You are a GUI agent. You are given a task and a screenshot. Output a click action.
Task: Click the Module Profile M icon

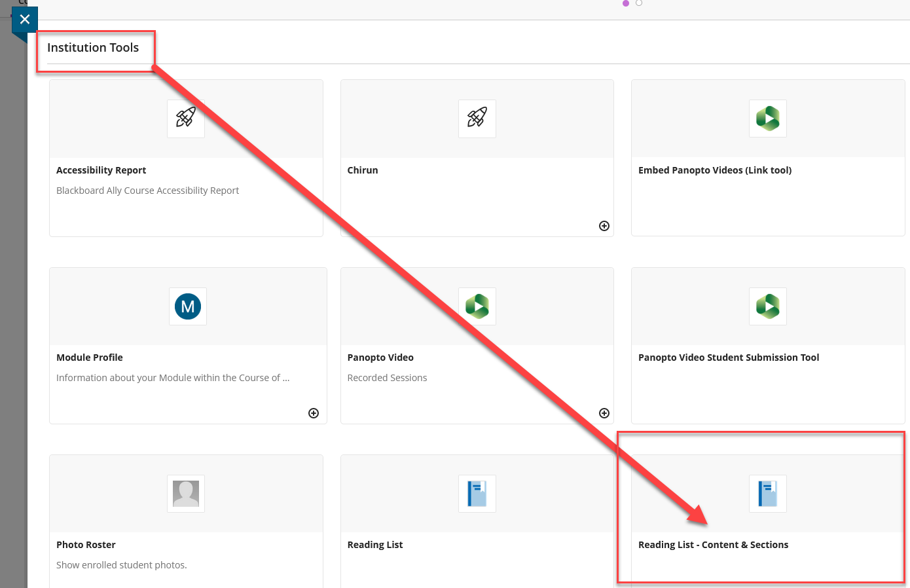188,306
